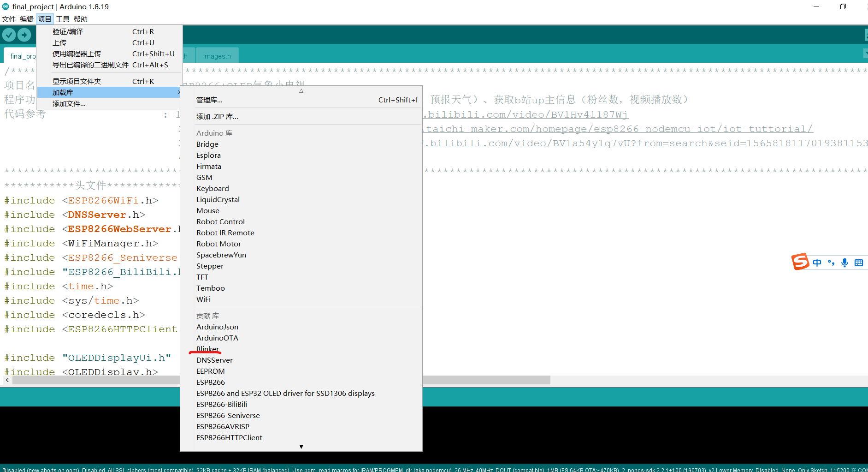Viewport: 868px width, 472px height.
Task: Toggle Chinese input mode indicator
Action: (817, 263)
